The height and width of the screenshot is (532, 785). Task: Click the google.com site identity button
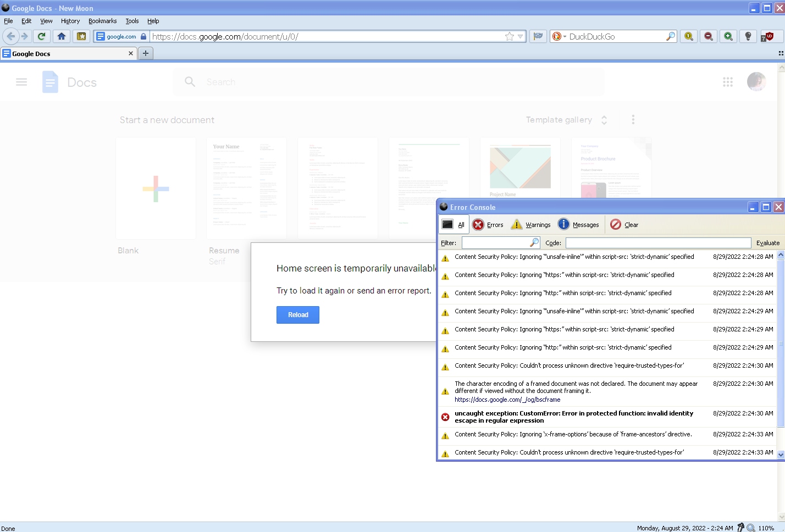pos(121,36)
